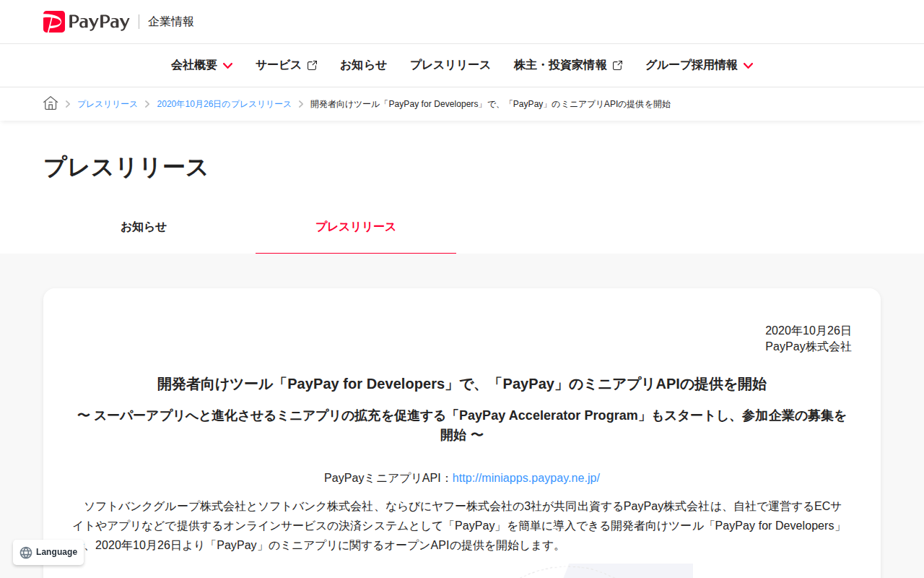Click the home icon in the breadcrumb
924x578 pixels.
click(51, 103)
